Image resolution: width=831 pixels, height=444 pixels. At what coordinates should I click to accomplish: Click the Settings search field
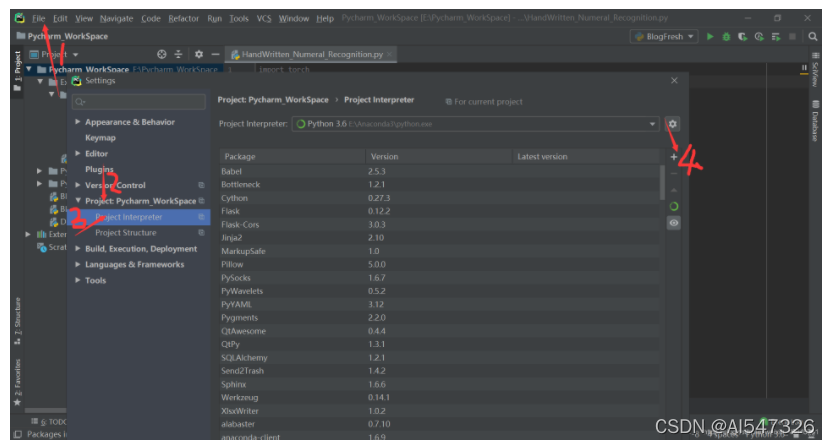tap(139, 102)
